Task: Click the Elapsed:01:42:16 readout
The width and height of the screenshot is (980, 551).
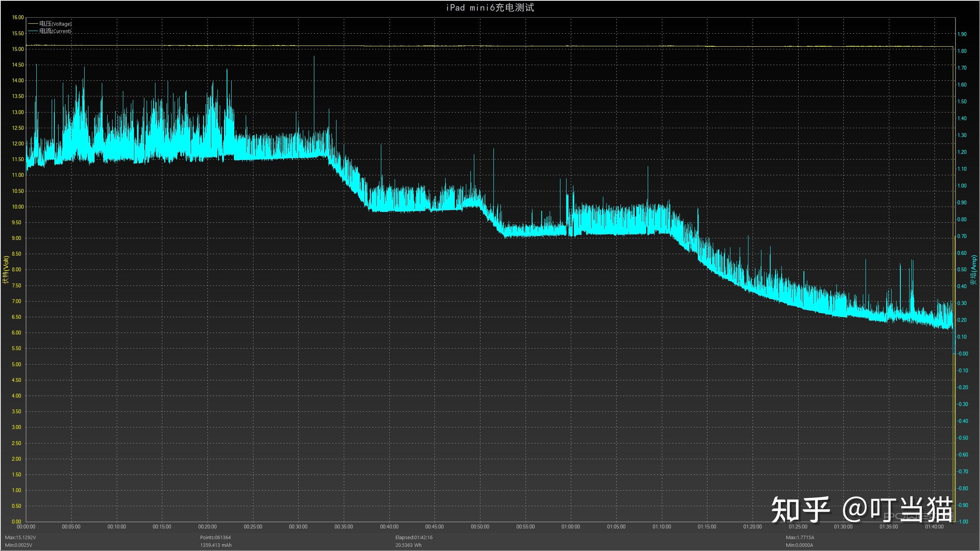Action: tap(414, 538)
